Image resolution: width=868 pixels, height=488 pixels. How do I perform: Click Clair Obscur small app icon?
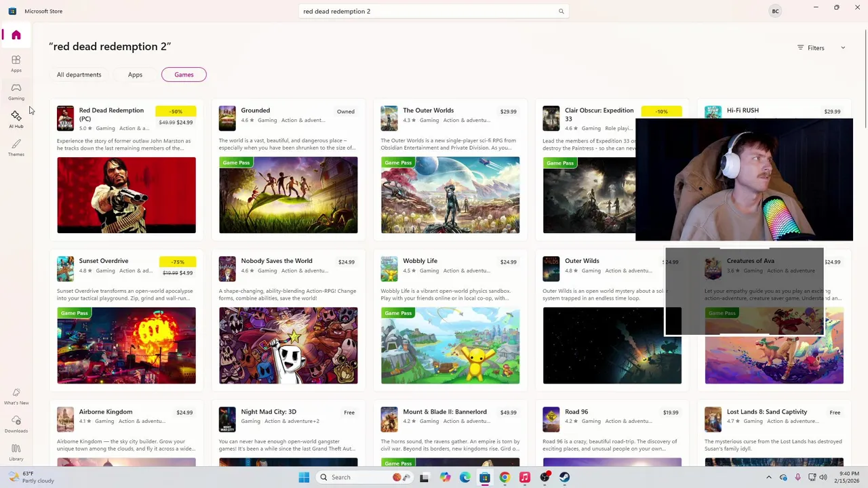click(551, 118)
